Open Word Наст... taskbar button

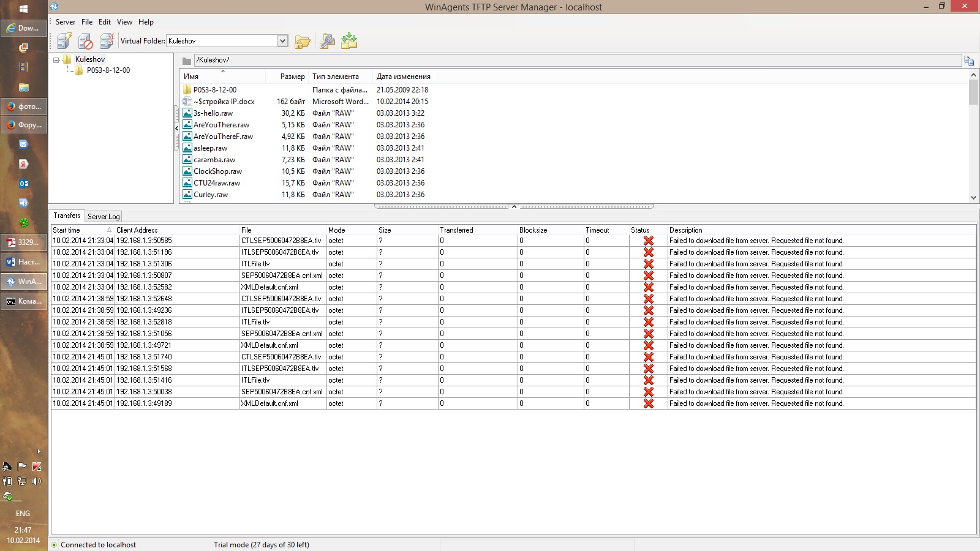24,262
